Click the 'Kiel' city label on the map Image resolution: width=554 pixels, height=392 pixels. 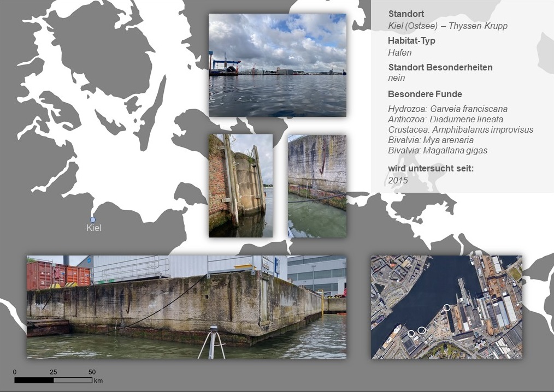point(94,228)
